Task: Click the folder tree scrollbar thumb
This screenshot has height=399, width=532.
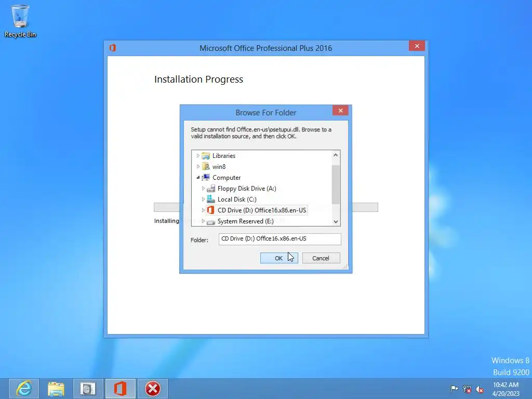Action: tap(336, 184)
